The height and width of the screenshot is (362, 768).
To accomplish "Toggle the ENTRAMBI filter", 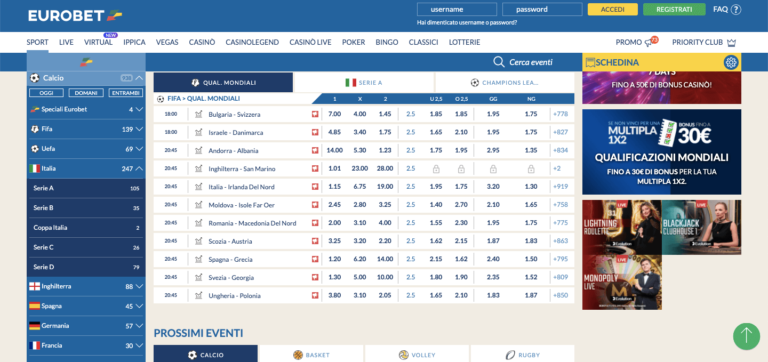I will point(125,93).
